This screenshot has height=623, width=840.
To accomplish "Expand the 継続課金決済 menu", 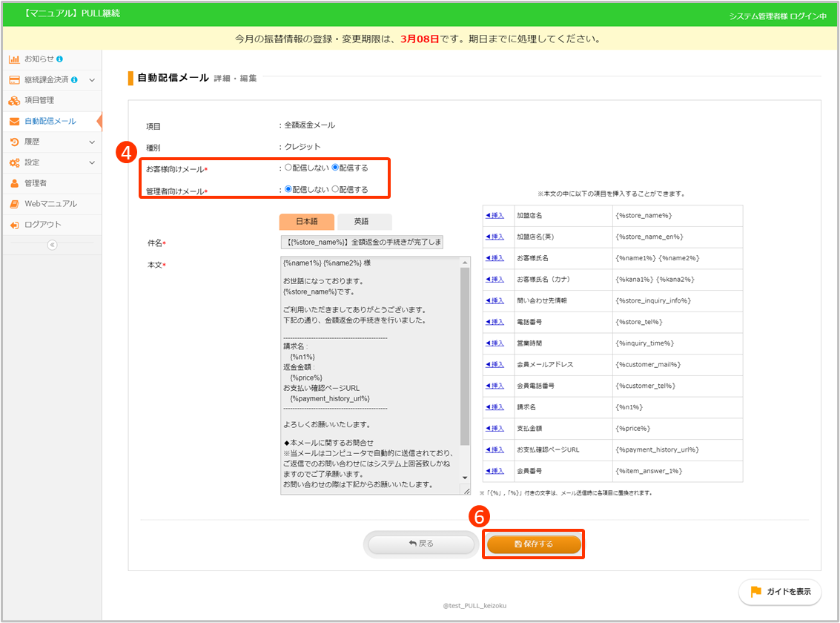I will tap(92, 79).
